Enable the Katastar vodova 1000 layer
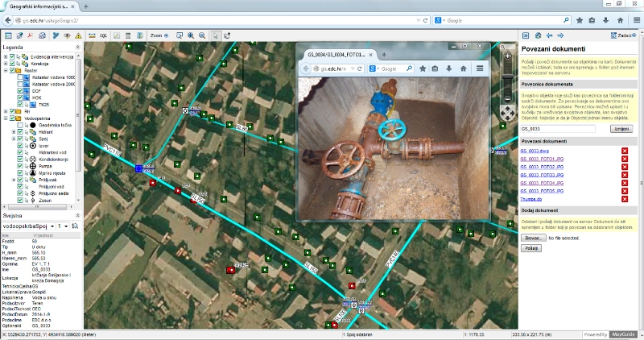This screenshot has width=644, height=340. [x=19, y=77]
